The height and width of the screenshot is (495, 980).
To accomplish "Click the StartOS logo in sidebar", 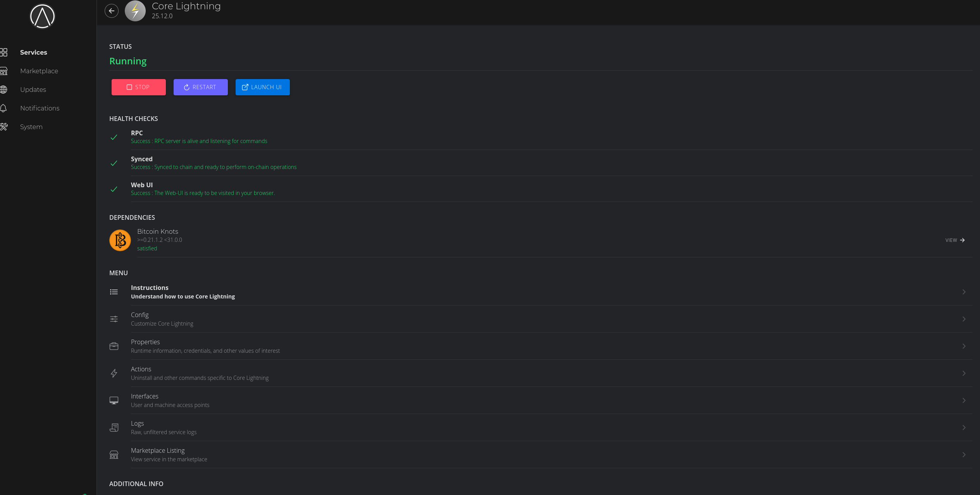I will click(42, 16).
